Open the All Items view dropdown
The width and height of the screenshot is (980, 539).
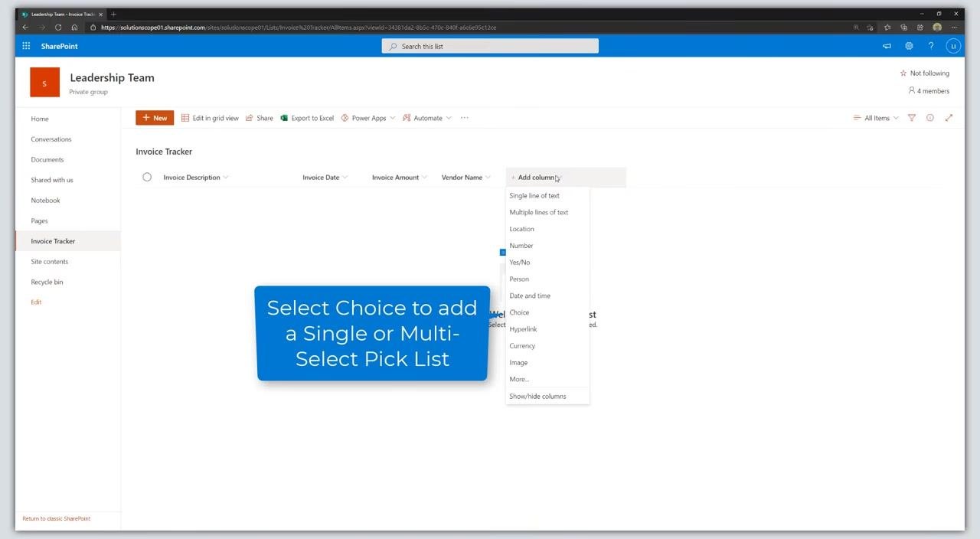coord(876,118)
